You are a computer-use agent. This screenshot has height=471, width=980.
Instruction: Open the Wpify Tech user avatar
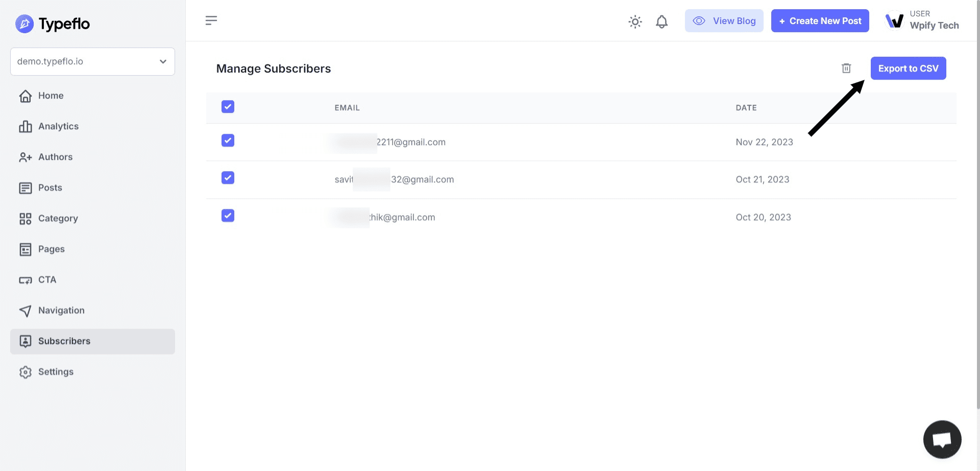(x=895, y=21)
